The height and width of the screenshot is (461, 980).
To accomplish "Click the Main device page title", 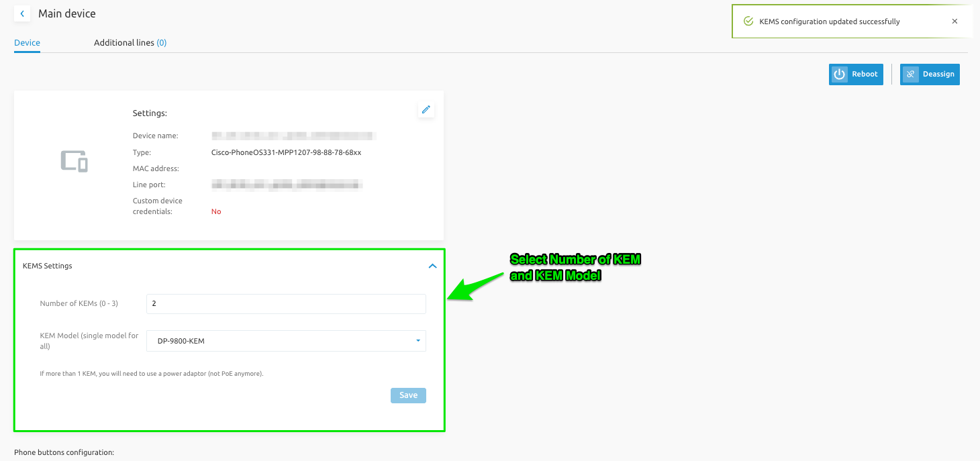I will pyautogui.click(x=67, y=13).
